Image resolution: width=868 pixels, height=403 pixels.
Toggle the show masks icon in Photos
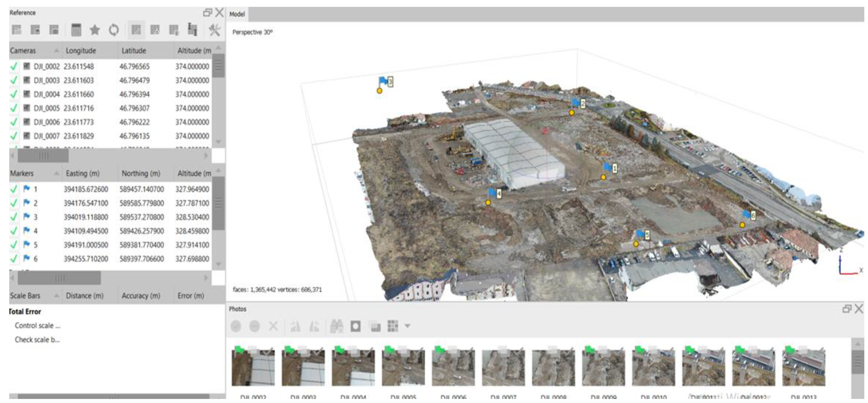(355, 326)
